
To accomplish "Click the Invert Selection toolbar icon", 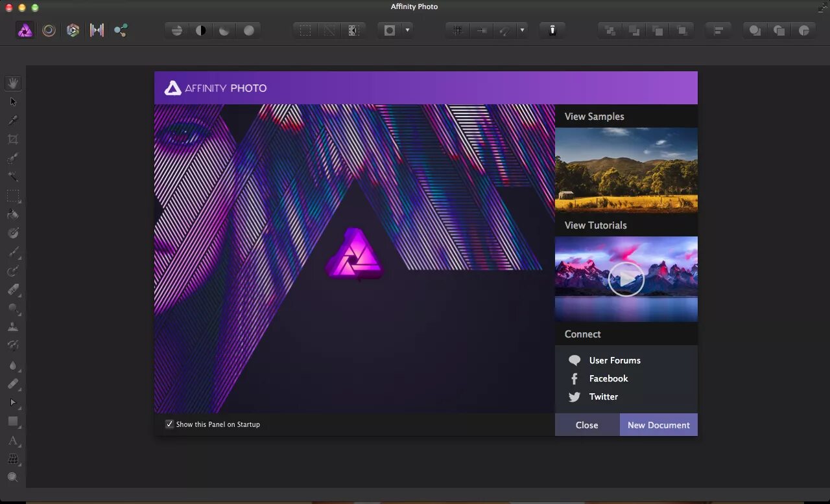I will click(353, 30).
